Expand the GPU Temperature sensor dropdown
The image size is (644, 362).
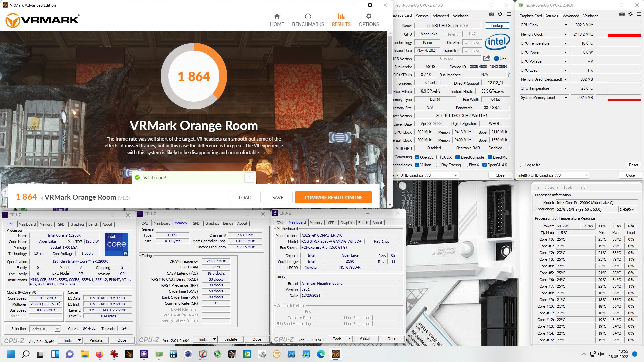point(566,43)
